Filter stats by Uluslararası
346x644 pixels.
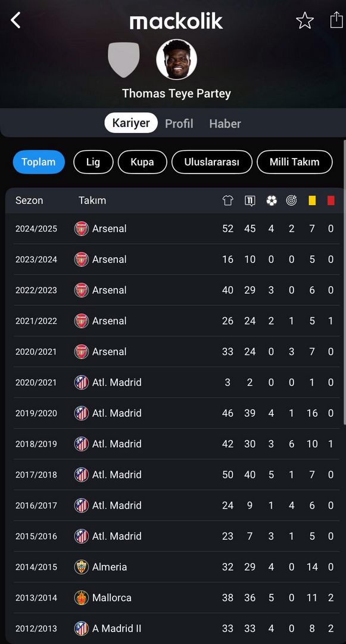pos(211,162)
